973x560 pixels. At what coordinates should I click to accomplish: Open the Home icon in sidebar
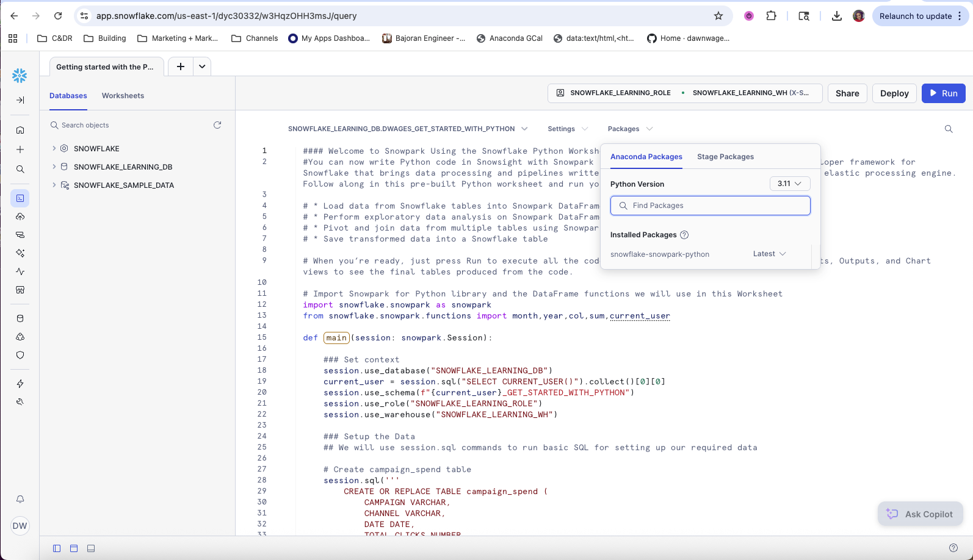click(x=20, y=130)
